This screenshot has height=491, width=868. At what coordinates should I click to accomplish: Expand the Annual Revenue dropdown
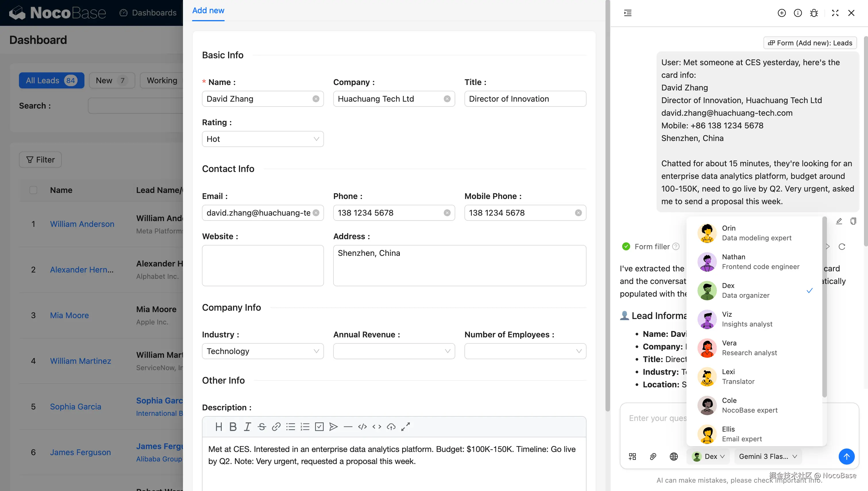pos(394,351)
